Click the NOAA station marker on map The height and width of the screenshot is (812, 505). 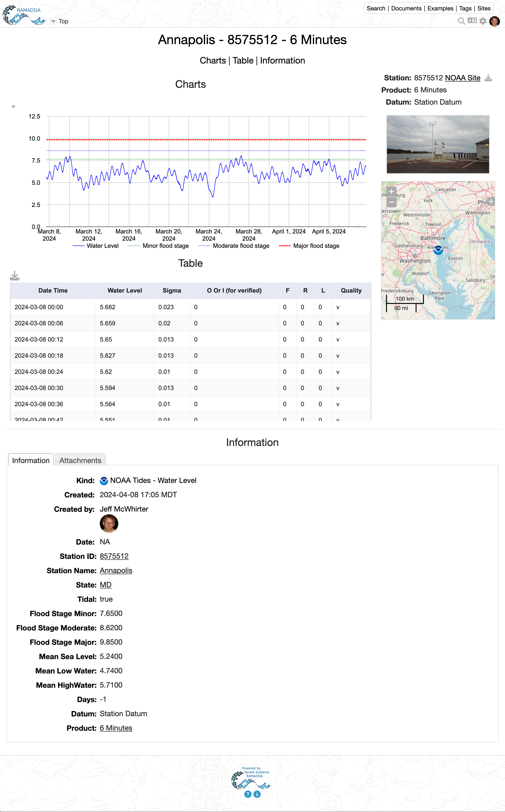point(438,250)
